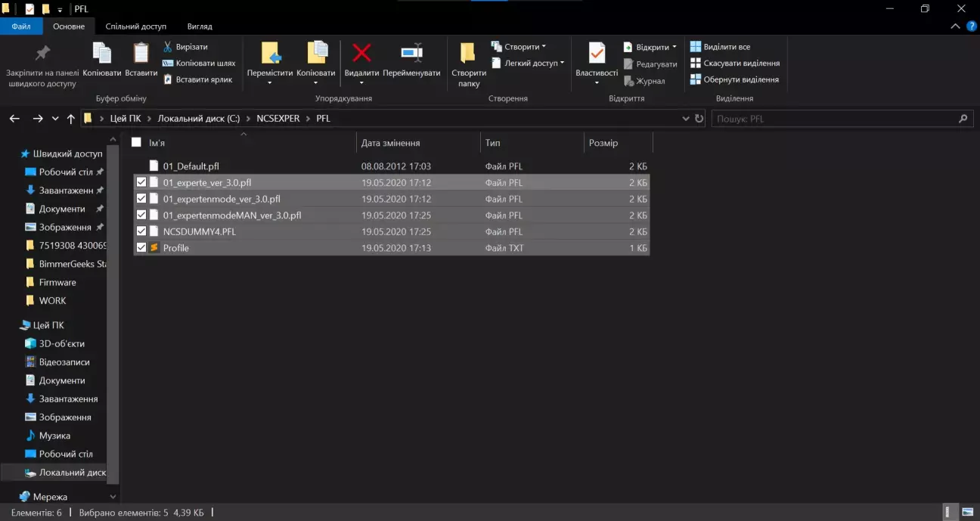Viewport: 980px width, 521px height.
Task: Open recent locations dropdown chevron
Action: (55, 119)
